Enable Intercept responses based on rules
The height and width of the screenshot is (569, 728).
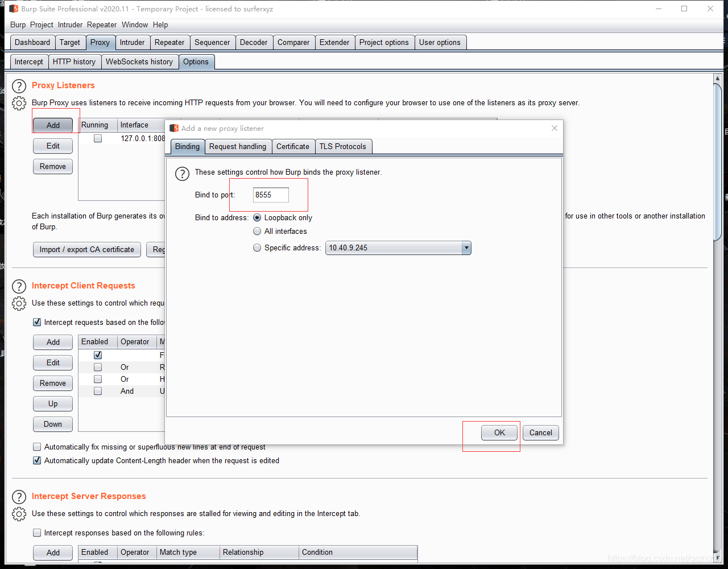37,533
